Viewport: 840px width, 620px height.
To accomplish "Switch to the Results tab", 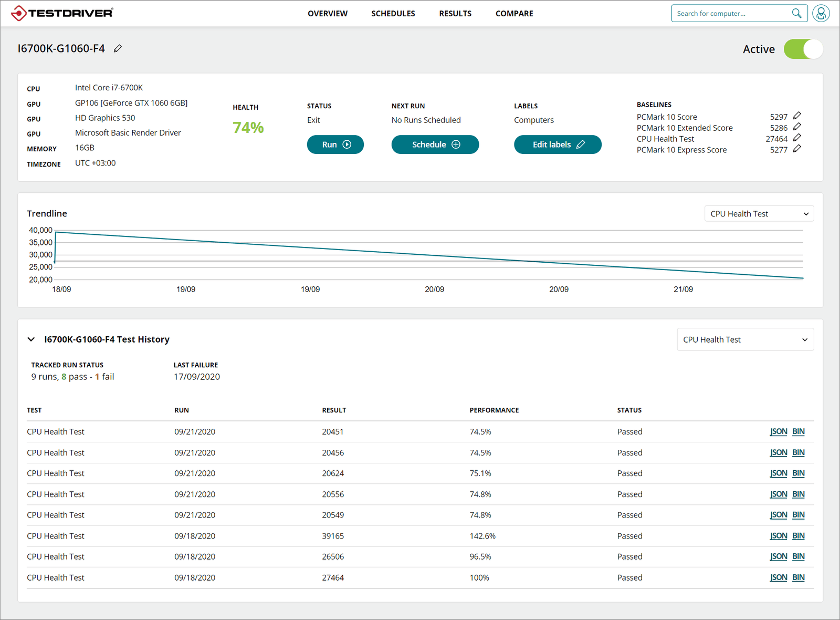I will click(455, 14).
